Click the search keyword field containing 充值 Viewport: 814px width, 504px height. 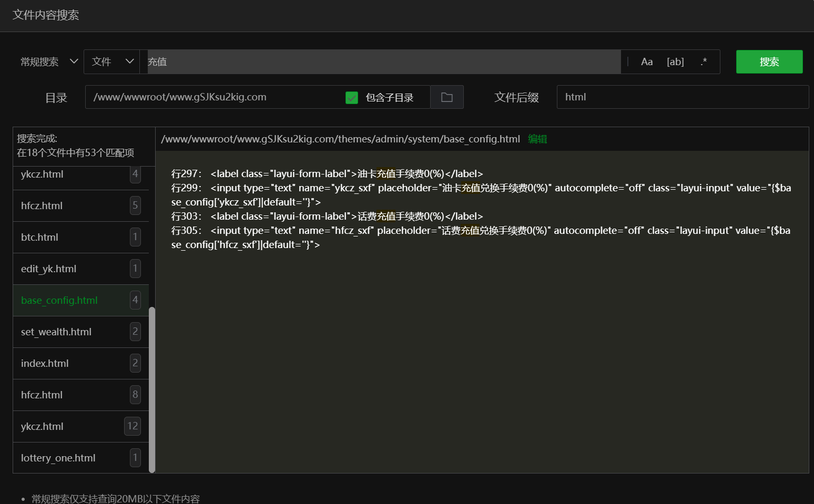pyautogui.click(x=383, y=62)
